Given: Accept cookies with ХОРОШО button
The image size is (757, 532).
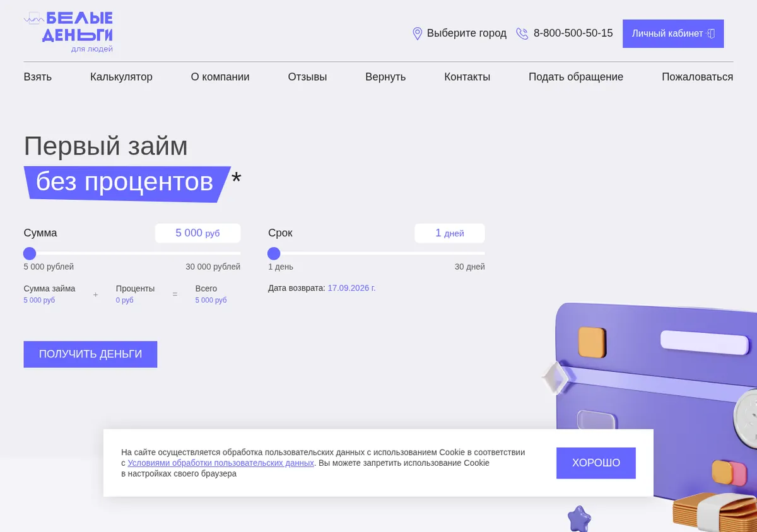Looking at the screenshot, I should [596, 463].
